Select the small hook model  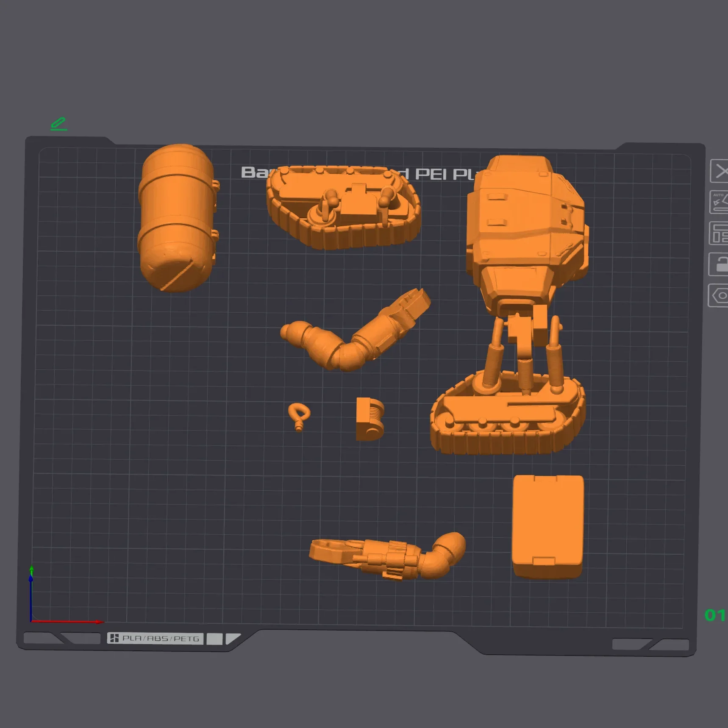(299, 417)
